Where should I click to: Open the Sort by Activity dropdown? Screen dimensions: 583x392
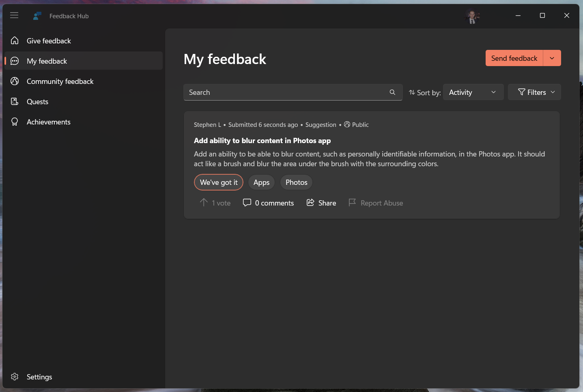click(x=473, y=92)
